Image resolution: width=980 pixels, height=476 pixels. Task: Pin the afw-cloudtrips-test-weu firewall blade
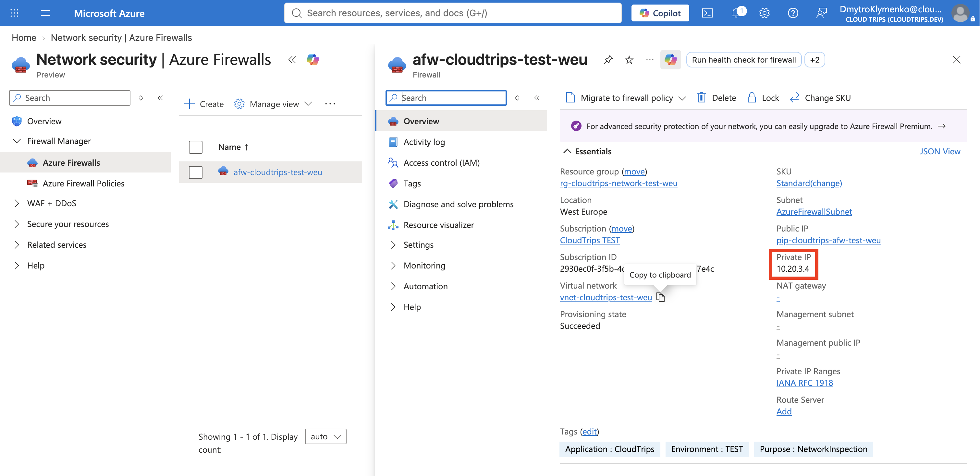coord(608,60)
